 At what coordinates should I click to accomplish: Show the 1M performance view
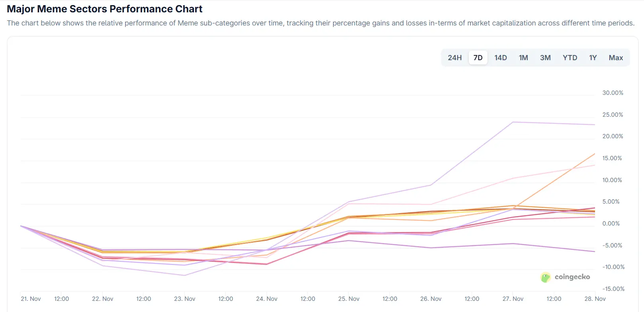pos(523,58)
